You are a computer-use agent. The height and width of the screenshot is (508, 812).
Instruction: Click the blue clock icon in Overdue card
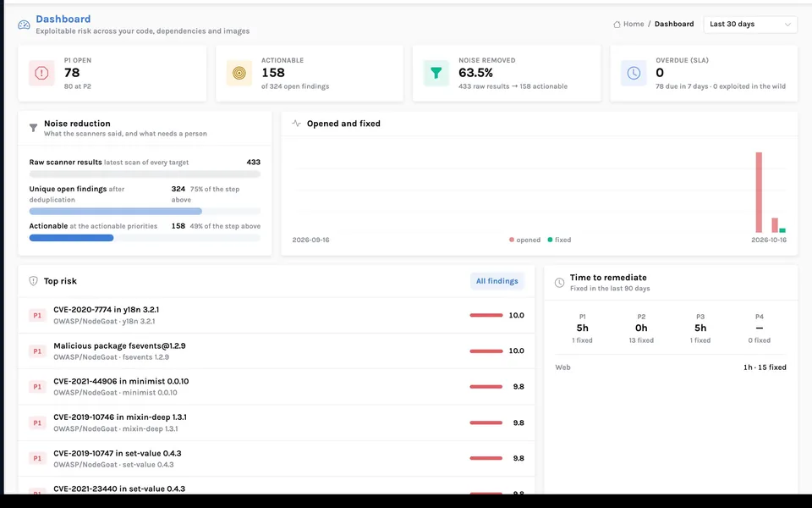(634, 73)
